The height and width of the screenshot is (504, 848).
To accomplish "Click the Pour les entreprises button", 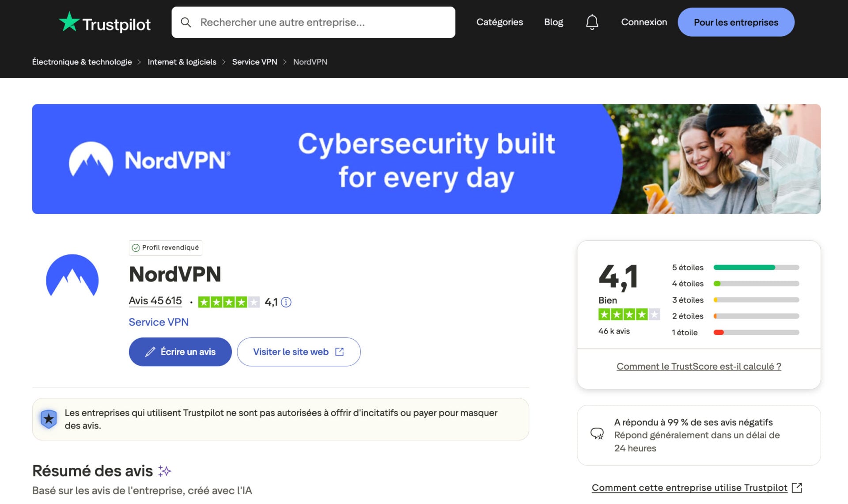I will (x=736, y=22).
